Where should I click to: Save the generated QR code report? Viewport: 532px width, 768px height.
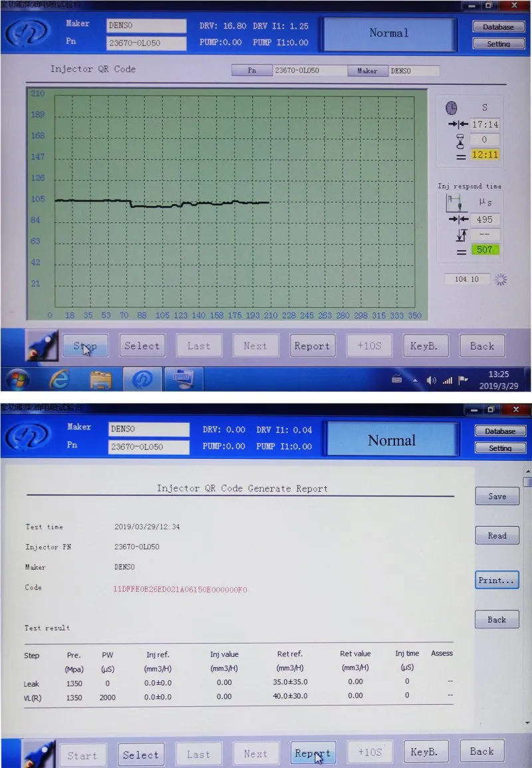497,496
